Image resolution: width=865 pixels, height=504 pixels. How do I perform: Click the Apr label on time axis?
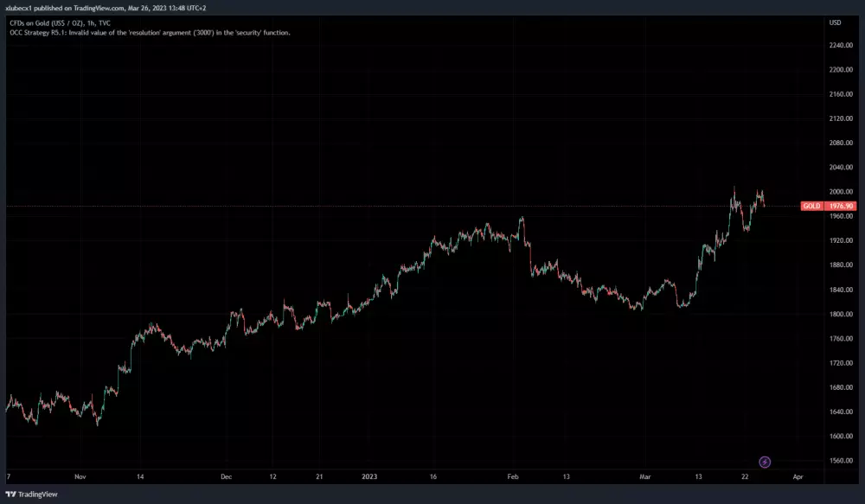798,476
